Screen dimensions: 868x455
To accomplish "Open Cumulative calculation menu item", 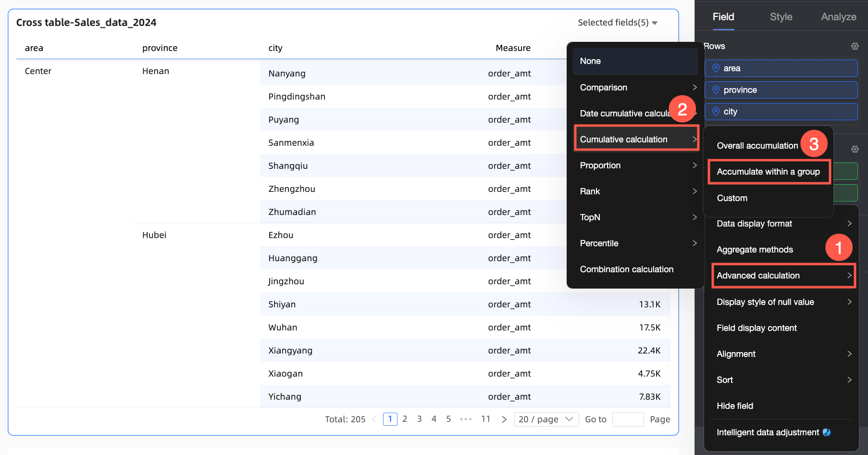I will click(x=635, y=139).
